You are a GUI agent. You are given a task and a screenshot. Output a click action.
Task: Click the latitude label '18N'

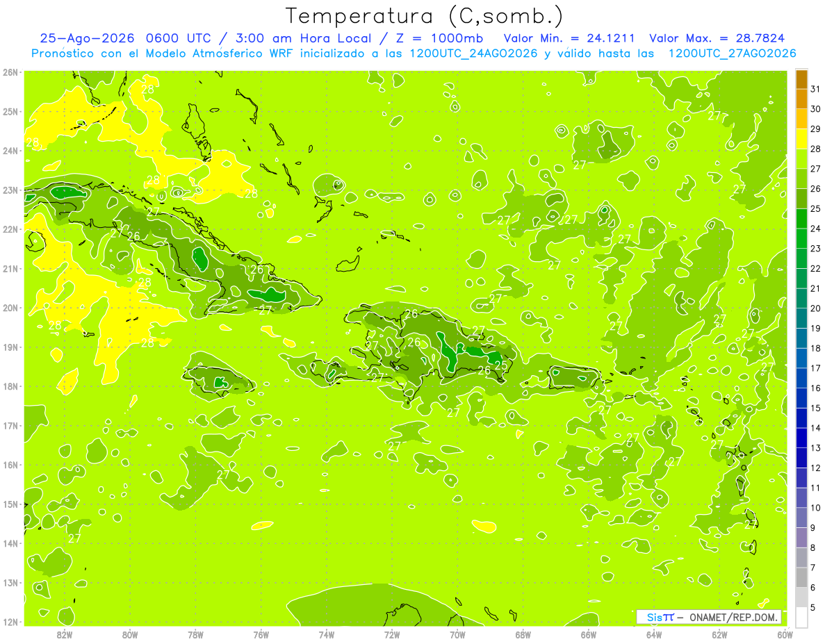[11, 386]
